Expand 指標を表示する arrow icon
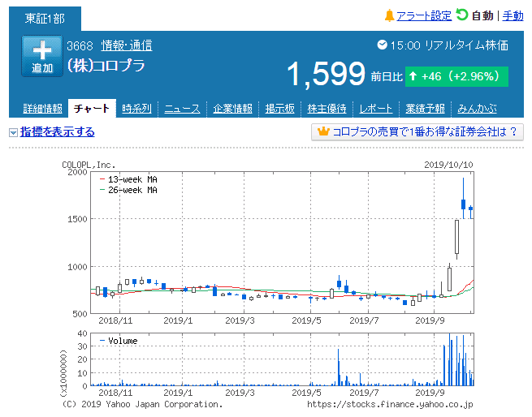Viewport: 532px width, 417px height. pos(13,132)
